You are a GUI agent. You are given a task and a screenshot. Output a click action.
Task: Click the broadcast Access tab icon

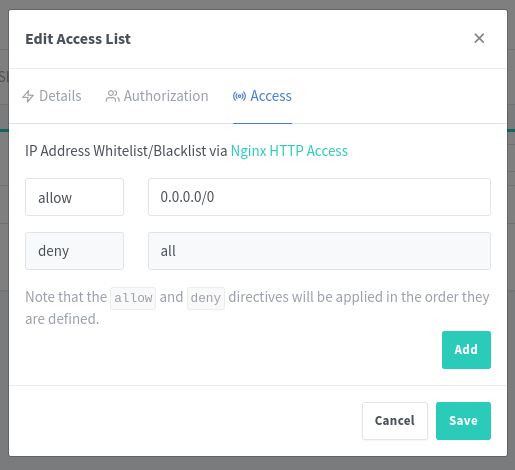point(239,96)
